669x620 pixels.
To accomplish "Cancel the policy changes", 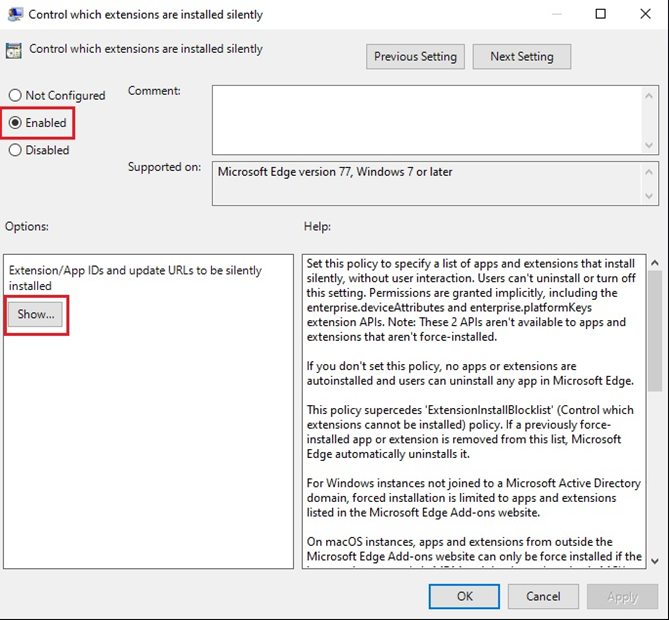I will point(543,596).
